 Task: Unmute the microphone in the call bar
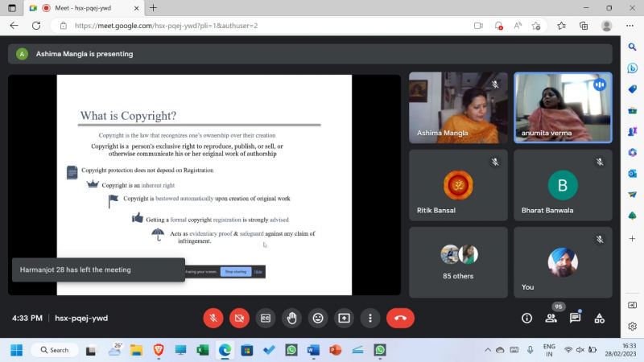point(213,318)
